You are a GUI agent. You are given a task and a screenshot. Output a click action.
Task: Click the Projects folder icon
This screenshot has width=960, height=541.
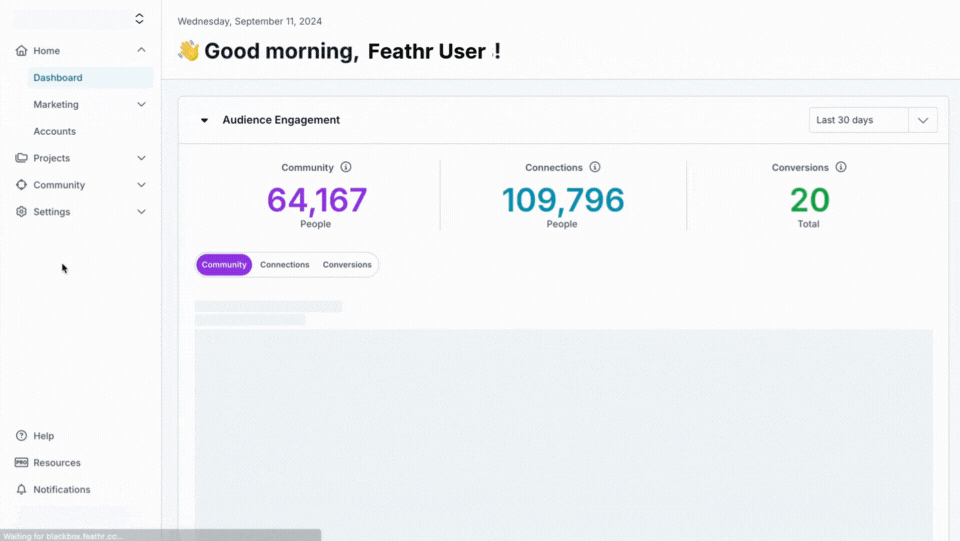(x=22, y=158)
